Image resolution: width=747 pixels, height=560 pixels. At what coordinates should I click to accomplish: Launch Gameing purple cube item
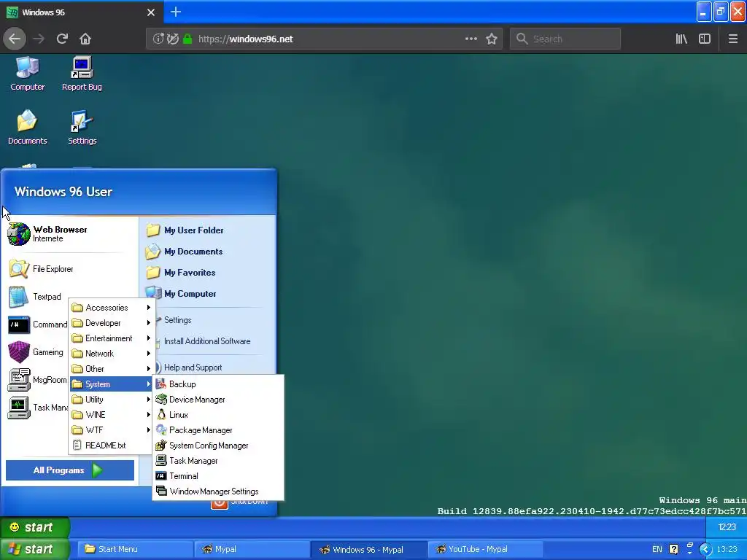[x=36, y=352]
